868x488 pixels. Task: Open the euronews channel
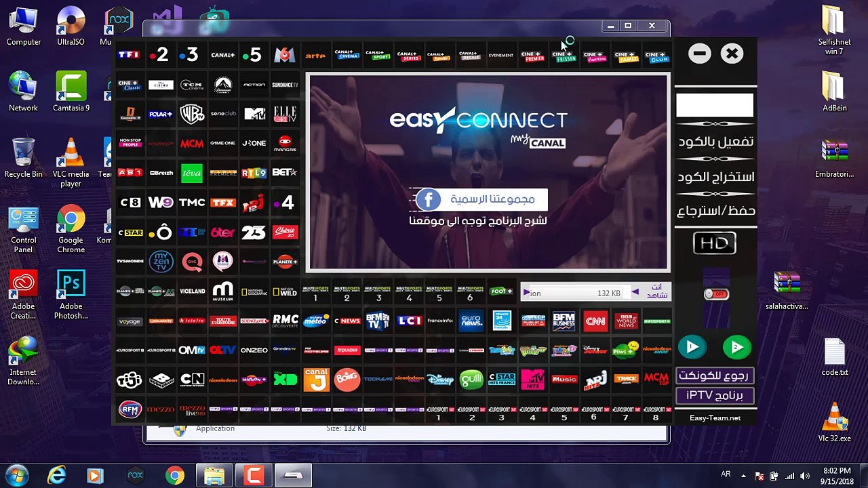[x=471, y=321]
